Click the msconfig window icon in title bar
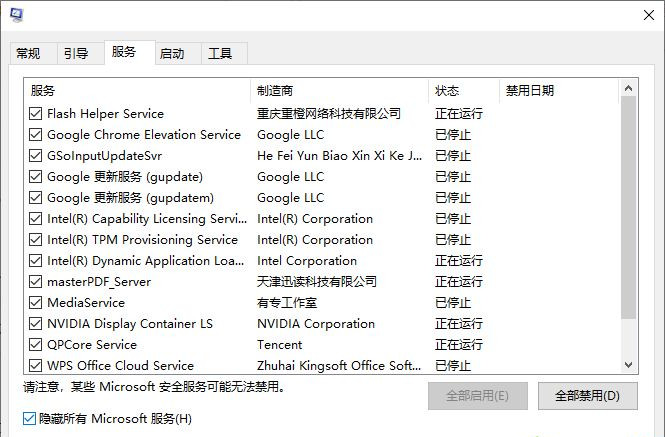 point(17,15)
